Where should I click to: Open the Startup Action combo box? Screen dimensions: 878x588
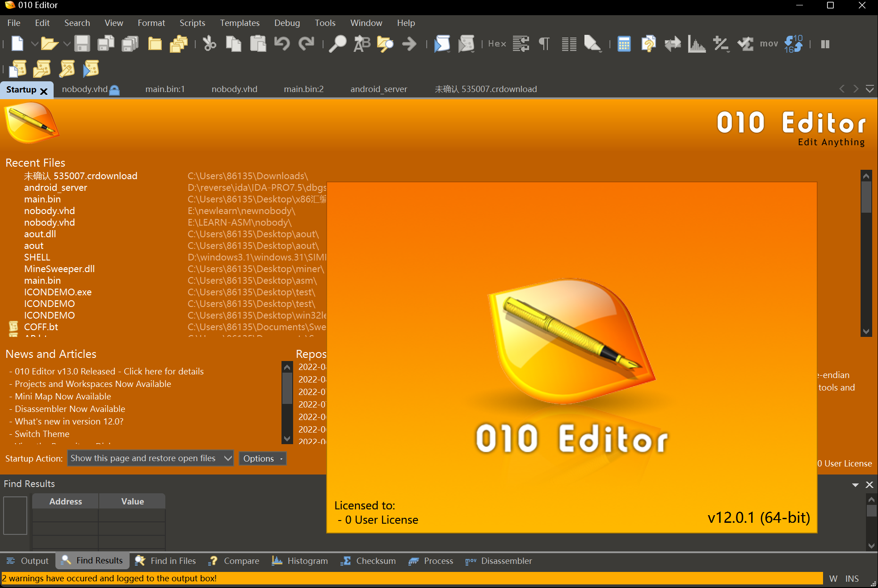[150, 458]
